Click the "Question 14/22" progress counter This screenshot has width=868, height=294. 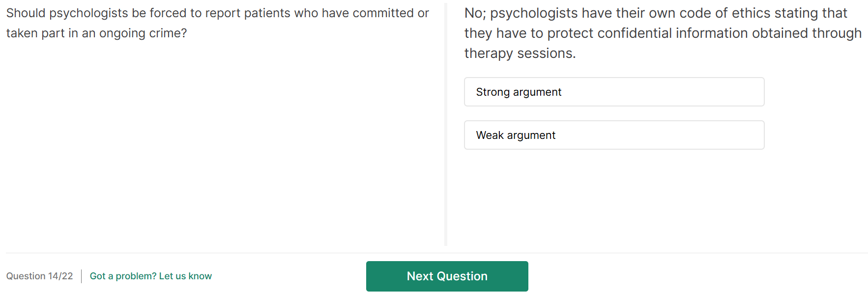tap(39, 276)
